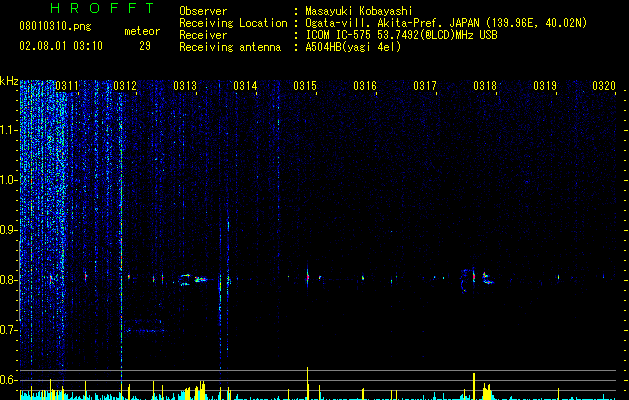Screen dimensions: 629x400
Task: Click the 'Receiving Location' label
Action: [233, 23]
